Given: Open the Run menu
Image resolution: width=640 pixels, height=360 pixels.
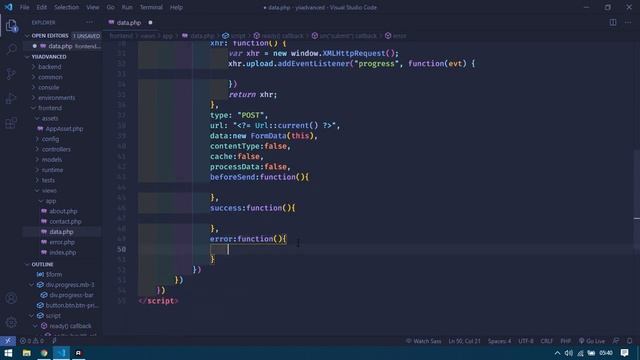Looking at the screenshot, I should [x=127, y=7].
